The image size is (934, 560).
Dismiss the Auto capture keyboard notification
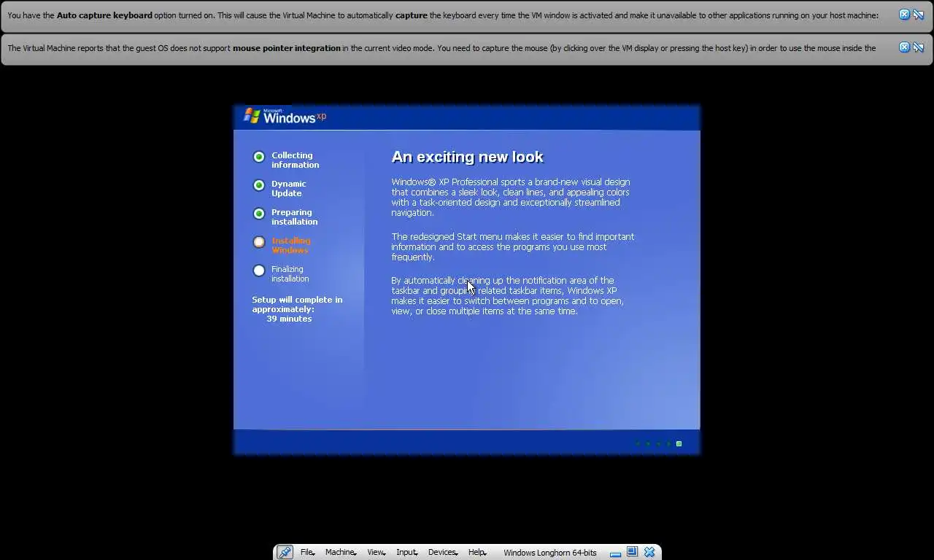[904, 15]
